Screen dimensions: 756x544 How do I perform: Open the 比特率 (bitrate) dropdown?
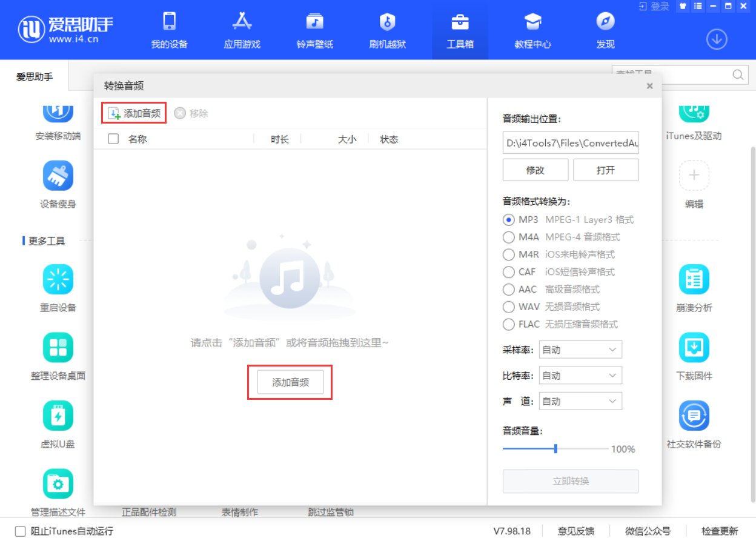pos(580,375)
